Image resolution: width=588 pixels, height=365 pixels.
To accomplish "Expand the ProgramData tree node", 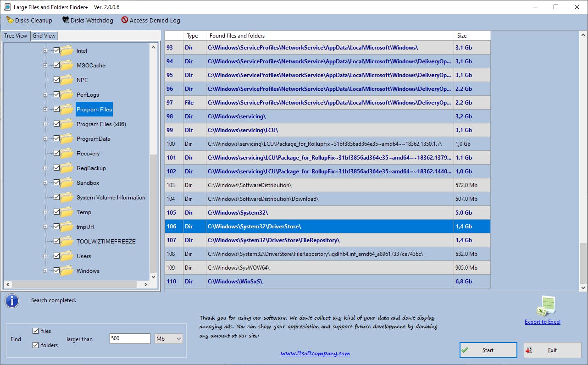I will (x=45, y=139).
